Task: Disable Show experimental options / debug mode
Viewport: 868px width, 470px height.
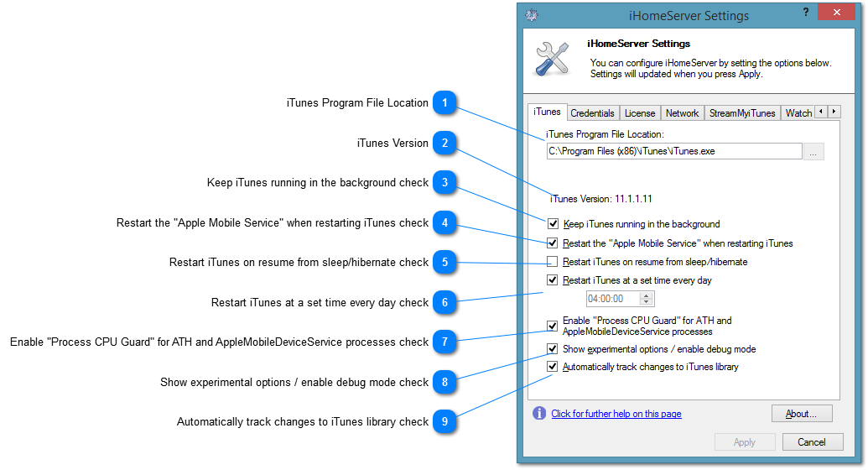Action: click(x=553, y=348)
